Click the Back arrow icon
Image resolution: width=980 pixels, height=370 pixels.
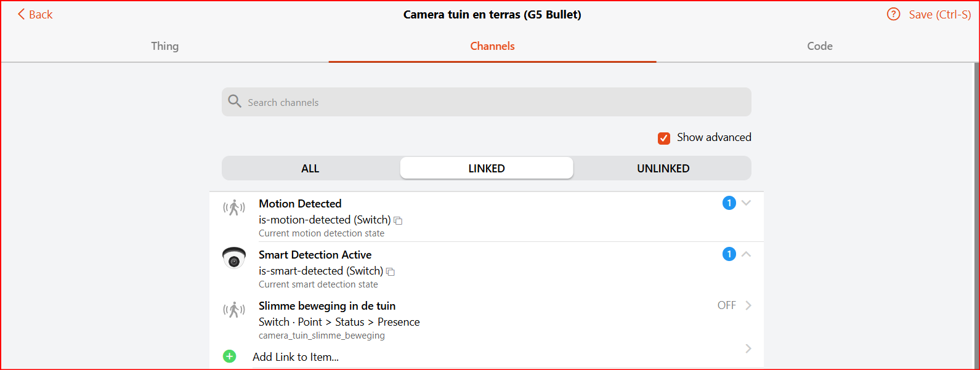tap(22, 14)
